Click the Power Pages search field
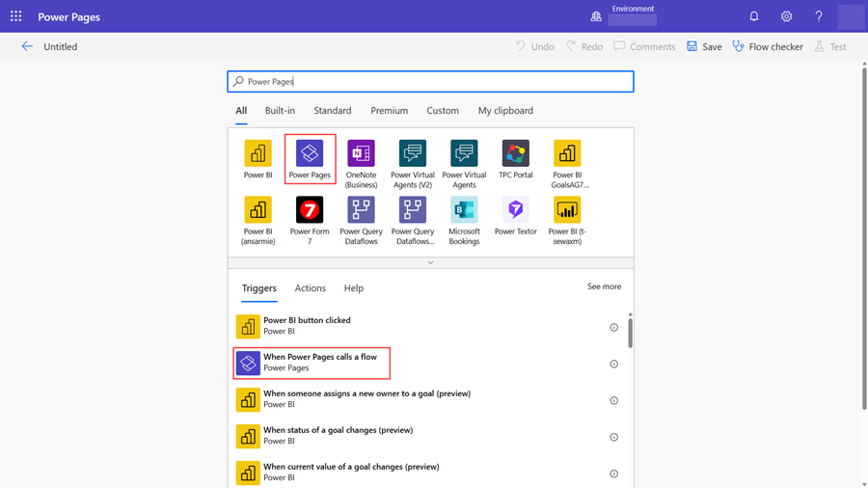This screenshot has height=488, width=868. pyautogui.click(x=430, y=81)
